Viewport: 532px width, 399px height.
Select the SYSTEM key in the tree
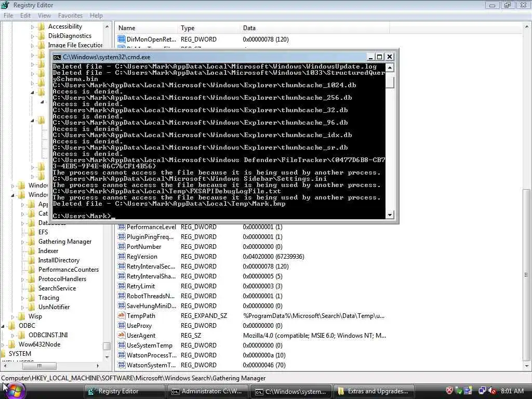pyautogui.click(x=20, y=353)
